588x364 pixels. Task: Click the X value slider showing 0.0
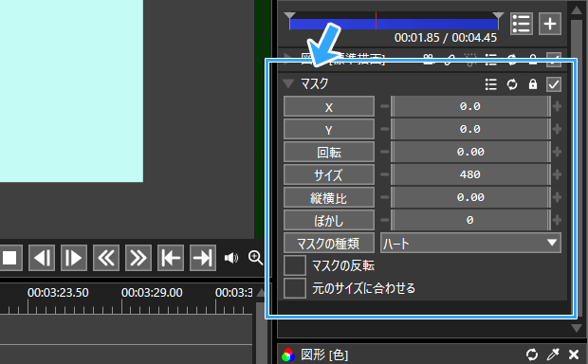(470, 106)
